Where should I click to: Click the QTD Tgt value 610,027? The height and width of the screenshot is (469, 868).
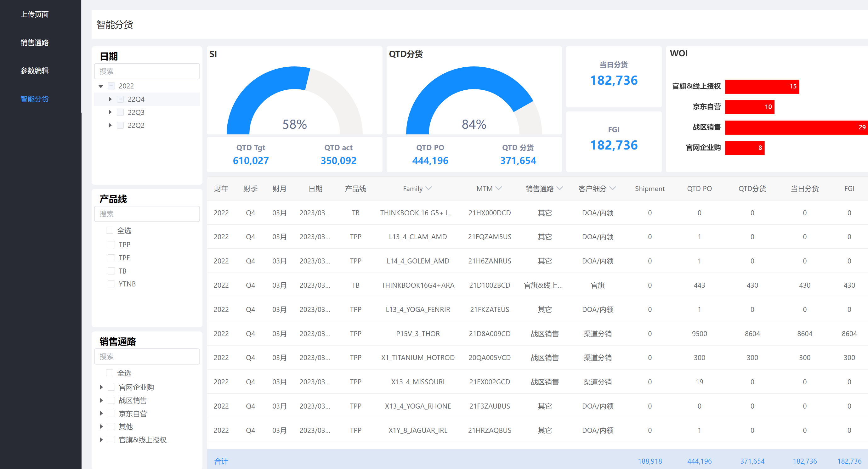coord(251,161)
